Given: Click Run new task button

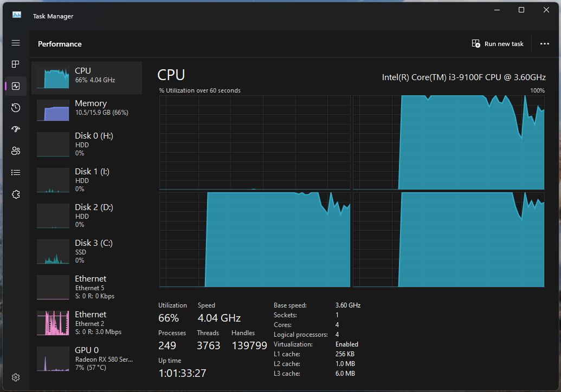Looking at the screenshot, I should point(498,44).
